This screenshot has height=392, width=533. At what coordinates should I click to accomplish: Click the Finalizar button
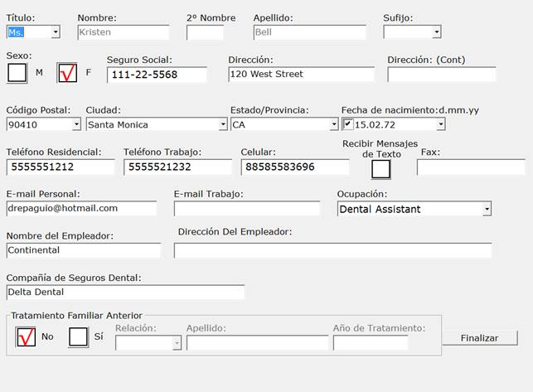479,338
